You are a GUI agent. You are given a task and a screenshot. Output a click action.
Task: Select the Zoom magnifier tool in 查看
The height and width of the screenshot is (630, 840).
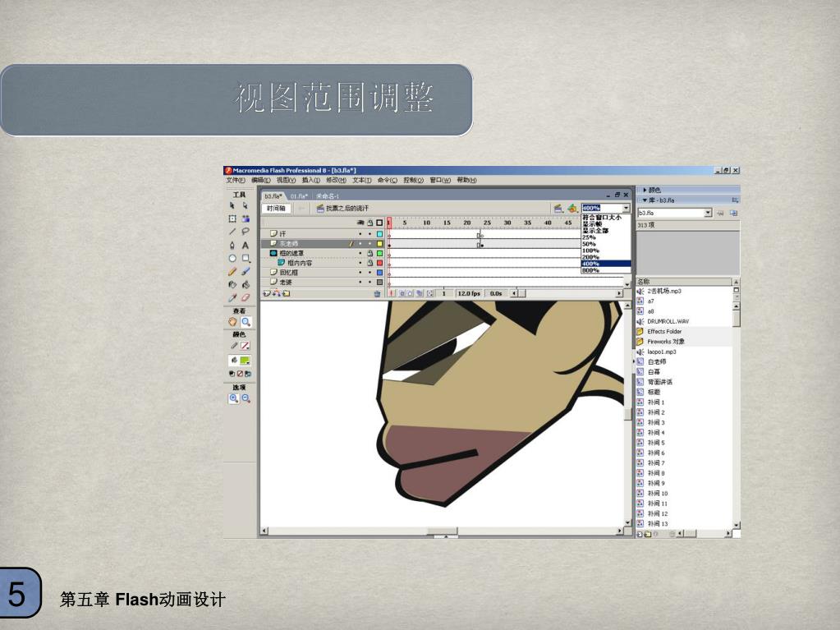[246, 322]
